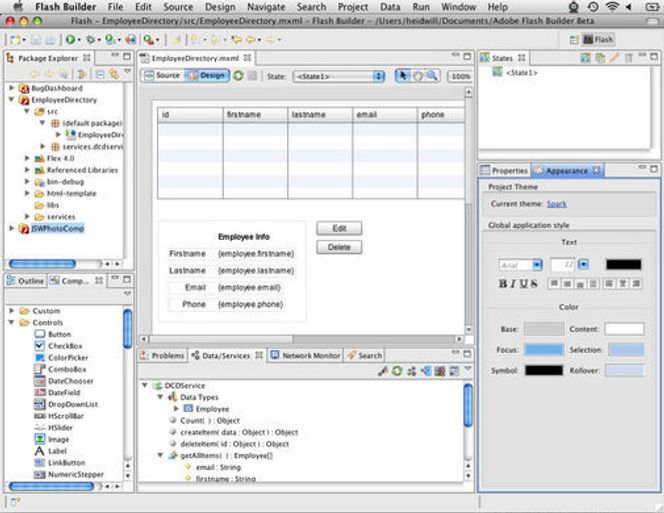Switch to Source view mode
The height and width of the screenshot is (513, 664).
(163, 75)
